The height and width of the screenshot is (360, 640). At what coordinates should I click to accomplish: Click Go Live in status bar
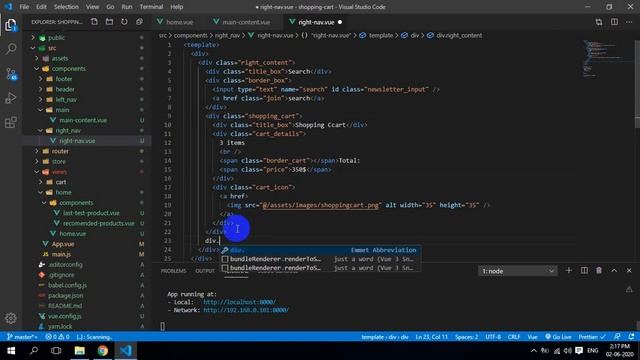pyautogui.click(x=558, y=337)
